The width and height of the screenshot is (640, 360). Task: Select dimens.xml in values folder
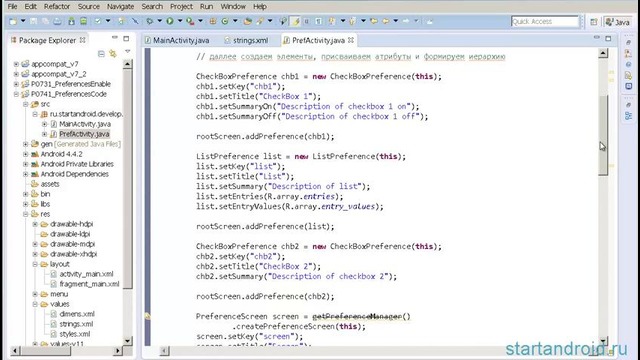(x=77, y=314)
